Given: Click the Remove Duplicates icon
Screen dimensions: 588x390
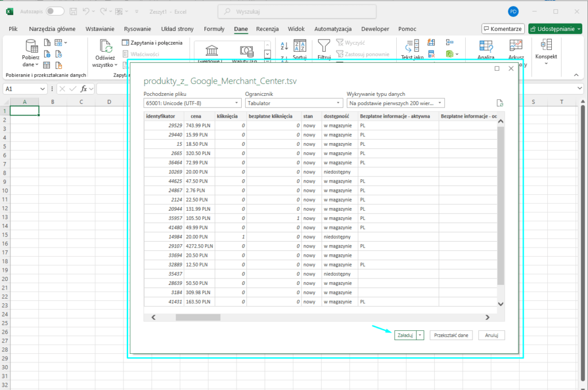Looking at the screenshot, I should pos(431,55).
